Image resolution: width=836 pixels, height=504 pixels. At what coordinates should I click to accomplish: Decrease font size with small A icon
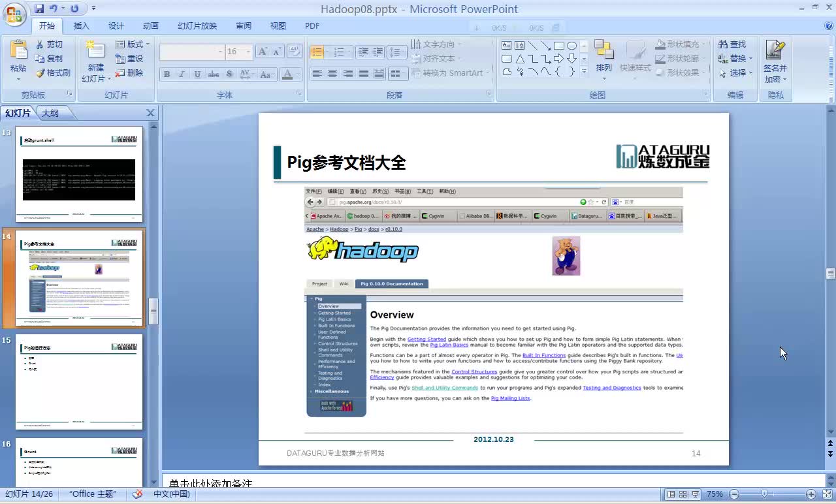[277, 52]
